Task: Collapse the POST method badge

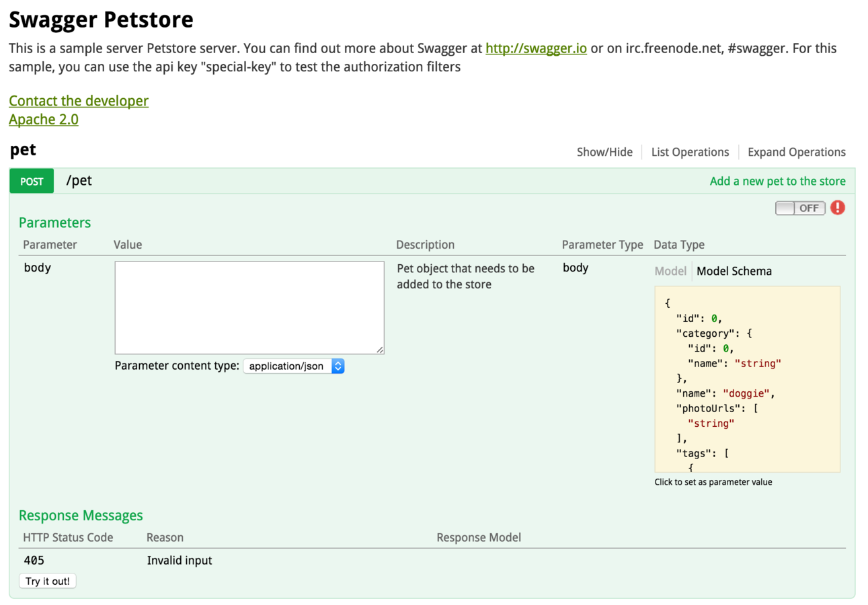Action: coord(32,182)
